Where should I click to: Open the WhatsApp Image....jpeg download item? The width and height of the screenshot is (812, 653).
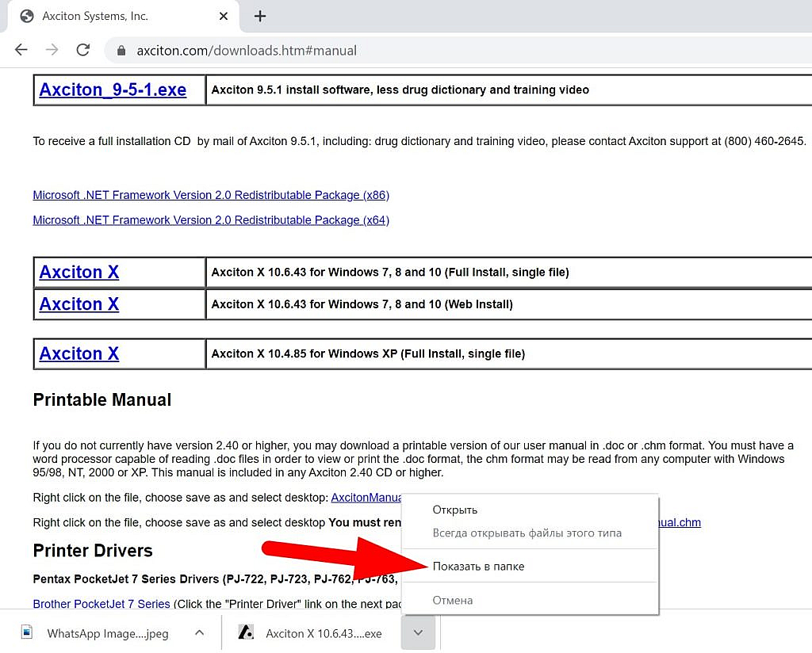pos(107,633)
